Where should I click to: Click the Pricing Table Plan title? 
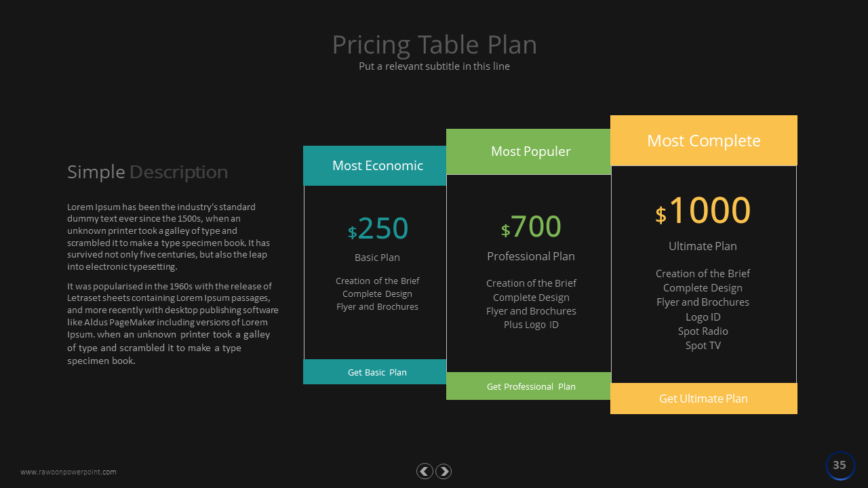click(434, 45)
